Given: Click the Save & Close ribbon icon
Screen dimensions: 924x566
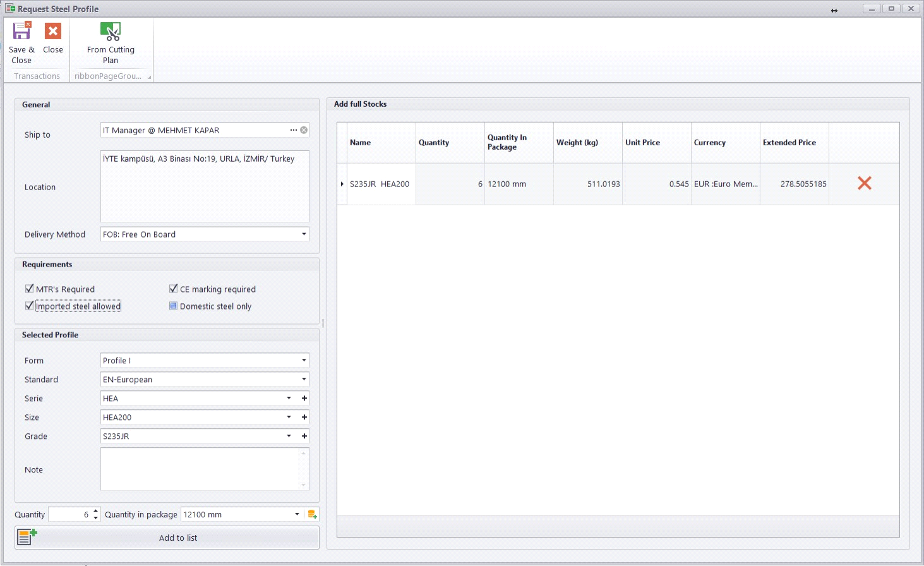Looking at the screenshot, I should (x=21, y=32).
